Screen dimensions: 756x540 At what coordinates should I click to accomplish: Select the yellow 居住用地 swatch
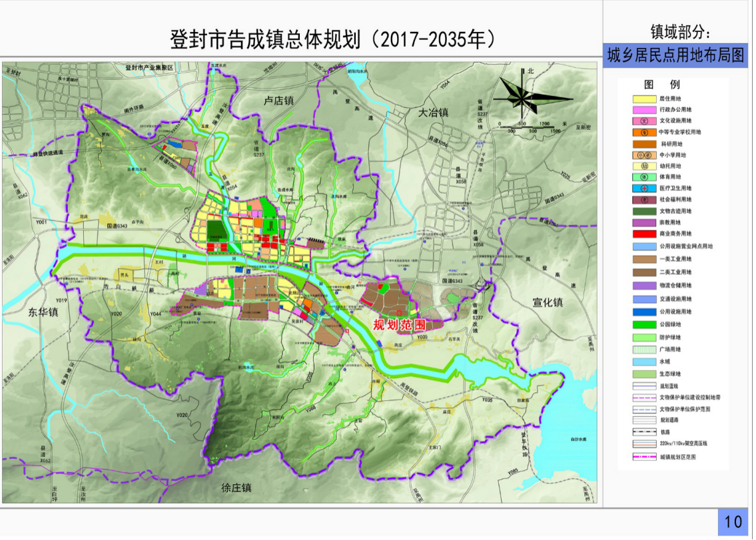point(644,99)
